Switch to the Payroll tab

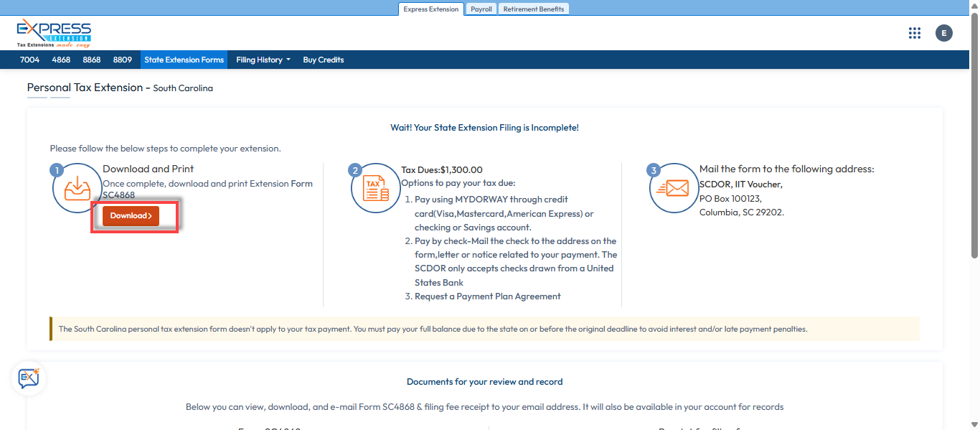coord(481,9)
